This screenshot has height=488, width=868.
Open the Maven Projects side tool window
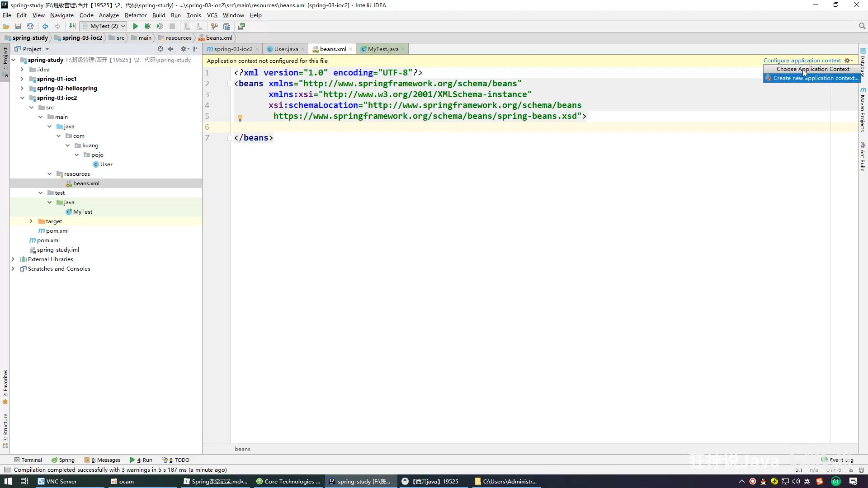tap(863, 109)
